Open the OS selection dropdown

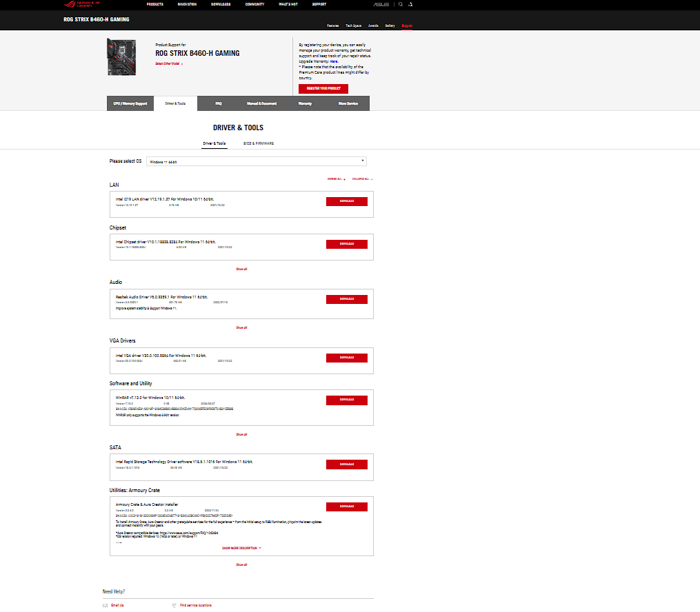point(257,161)
